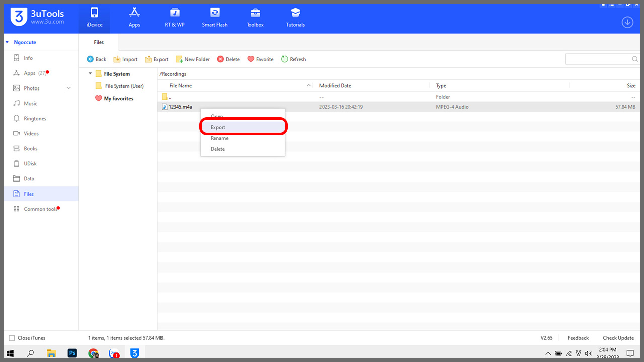Open Photoshop from taskbar

pyautogui.click(x=72, y=353)
